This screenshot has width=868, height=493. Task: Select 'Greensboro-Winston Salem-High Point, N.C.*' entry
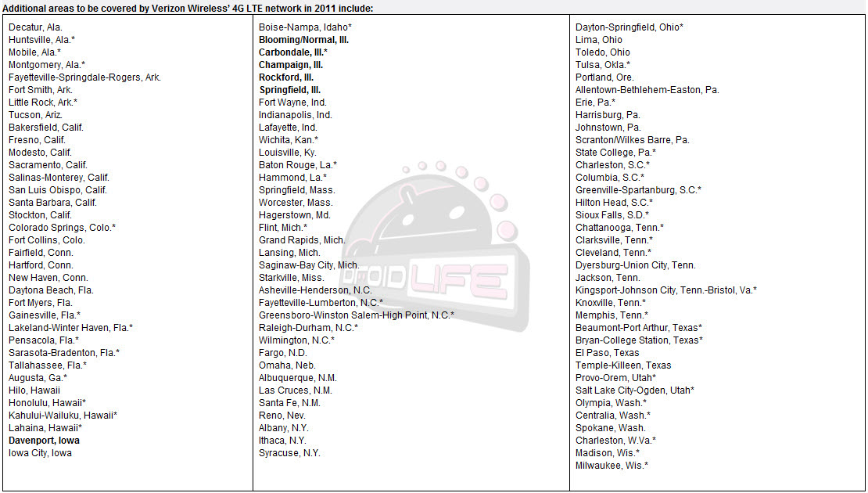tap(357, 315)
